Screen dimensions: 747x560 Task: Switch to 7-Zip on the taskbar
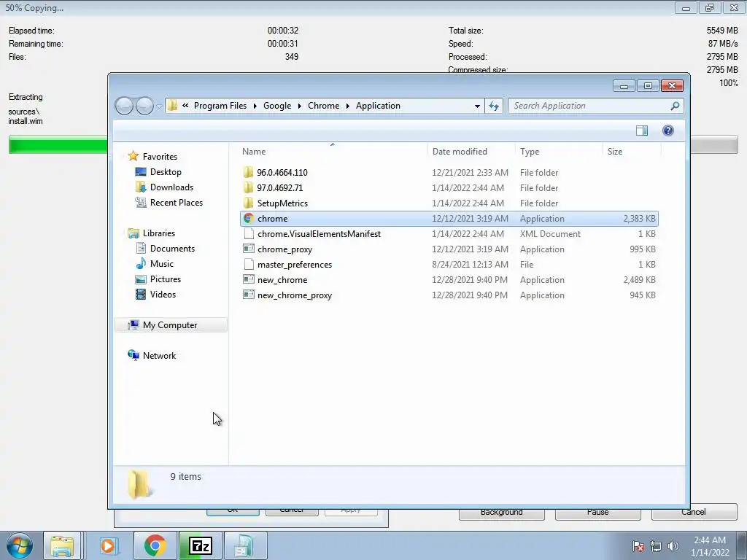tap(201, 545)
